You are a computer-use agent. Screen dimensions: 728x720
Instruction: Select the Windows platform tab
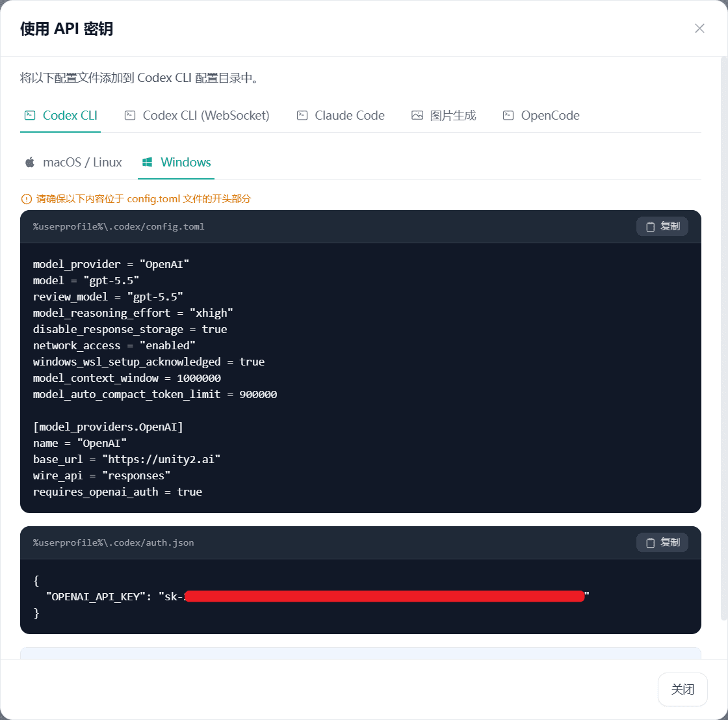point(176,162)
